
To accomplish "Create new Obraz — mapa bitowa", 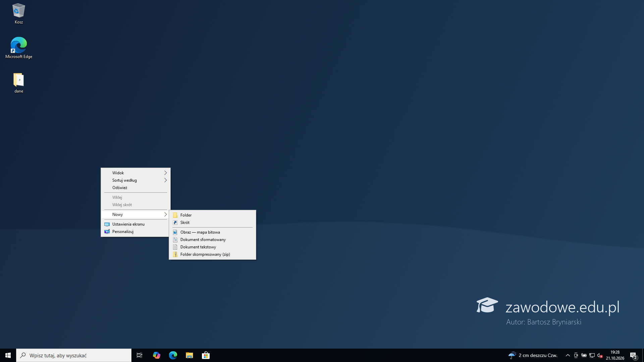I will (213, 232).
